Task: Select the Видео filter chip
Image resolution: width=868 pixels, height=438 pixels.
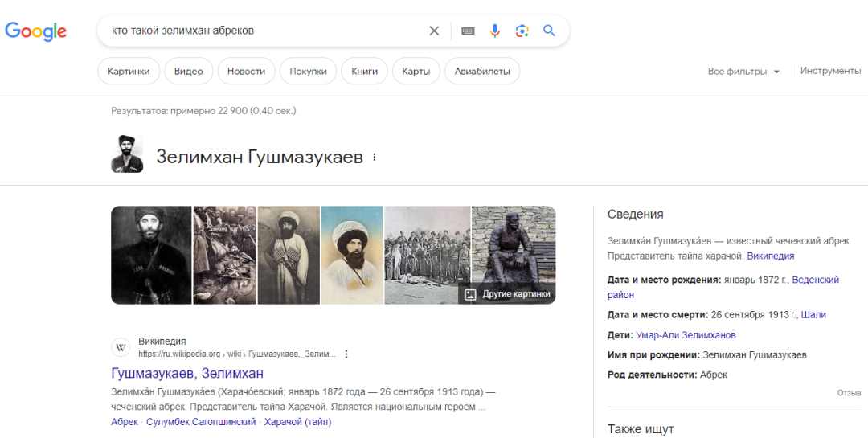Action: 189,72
